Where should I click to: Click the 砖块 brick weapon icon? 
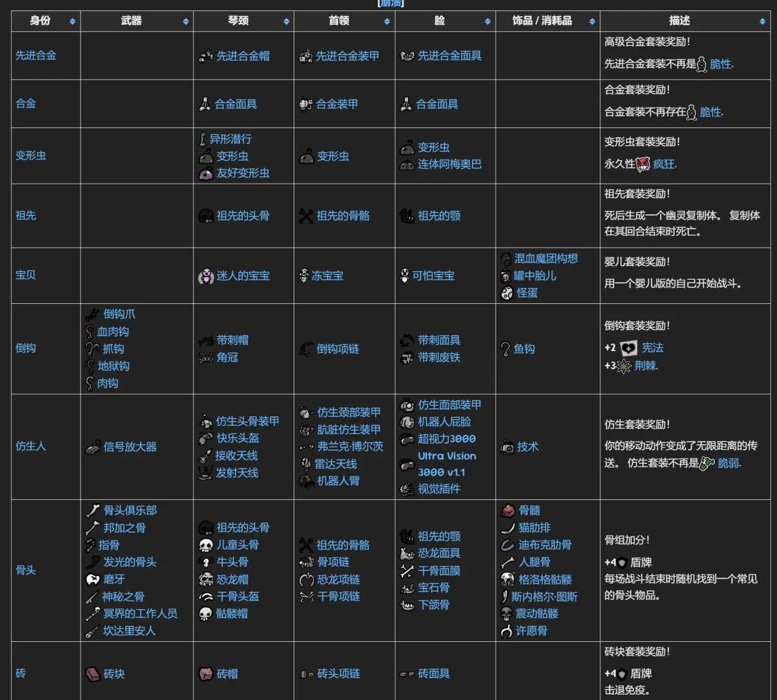(93, 675)
